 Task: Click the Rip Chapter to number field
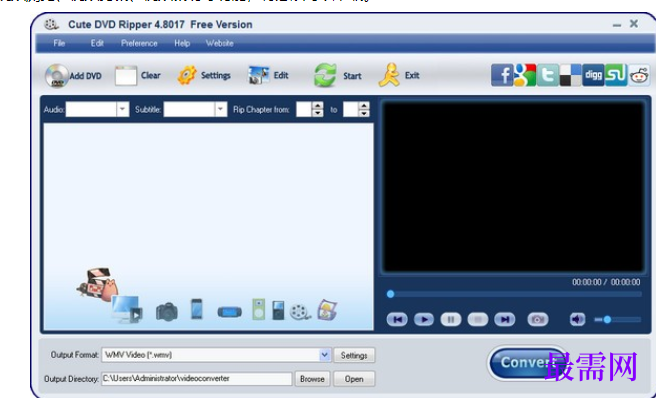(351, 110)
